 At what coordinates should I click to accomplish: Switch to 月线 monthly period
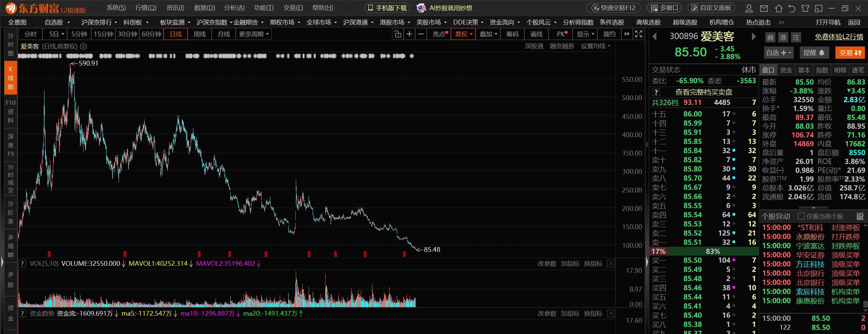pyautogui.click(x=224, y=34)
